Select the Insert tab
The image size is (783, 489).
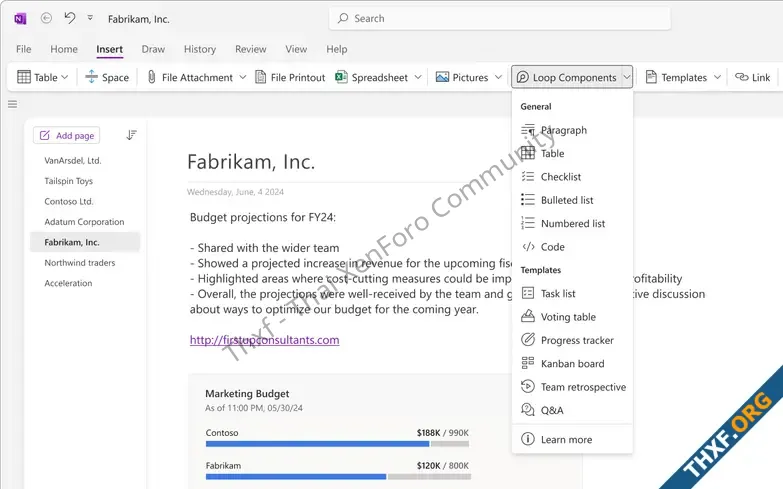(x=109, y=49)
